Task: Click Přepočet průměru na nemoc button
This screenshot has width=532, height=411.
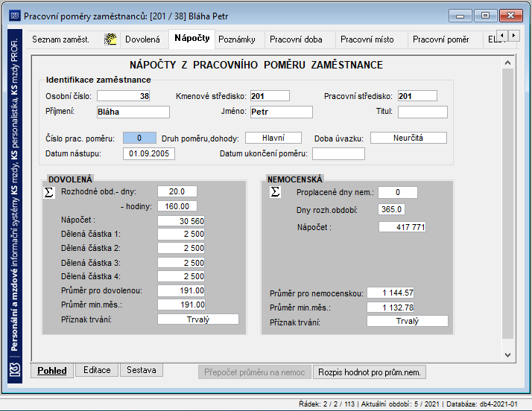Action: point(255,372)
